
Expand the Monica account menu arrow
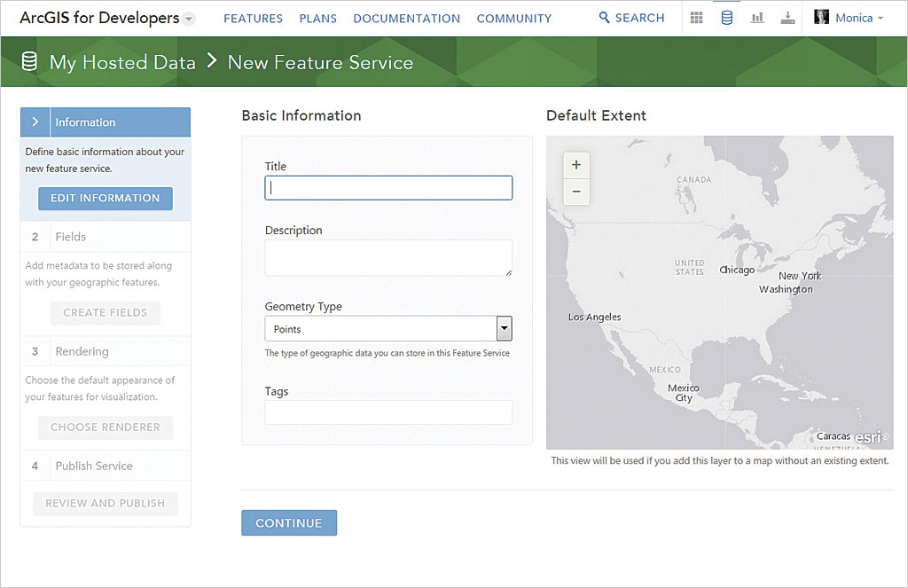(881, 19)
